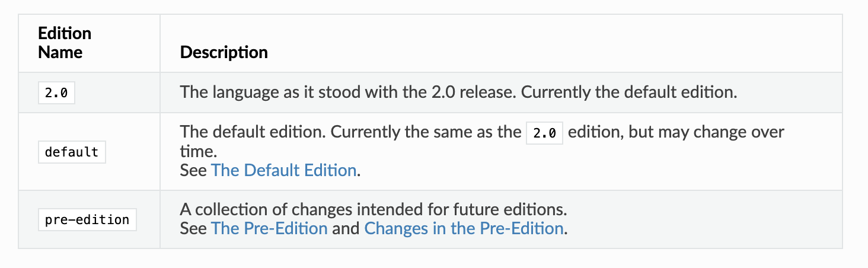Open The Default Edition link
Viewport: 868px width, 268px height.
coord(283,171)
